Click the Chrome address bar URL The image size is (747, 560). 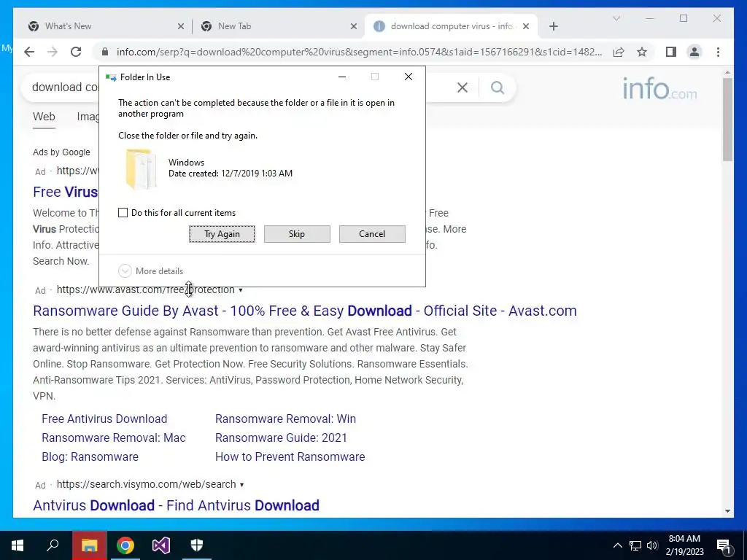pos(359,52)
